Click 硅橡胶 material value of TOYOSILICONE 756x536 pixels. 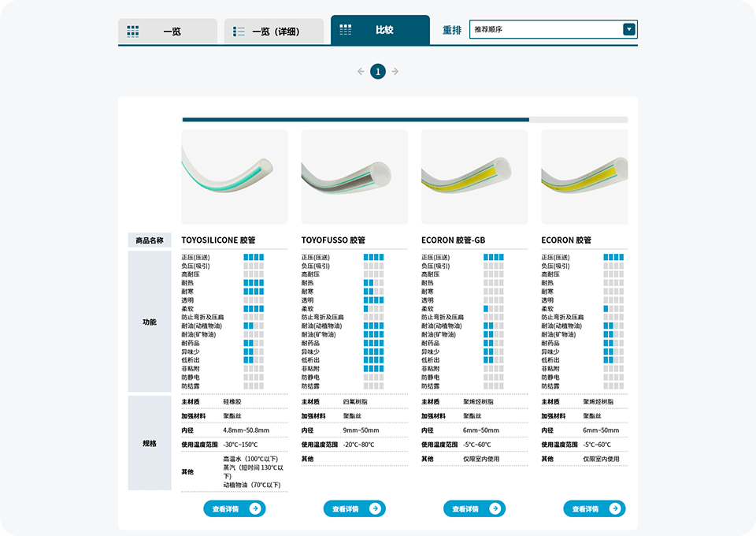click(232, 401)
